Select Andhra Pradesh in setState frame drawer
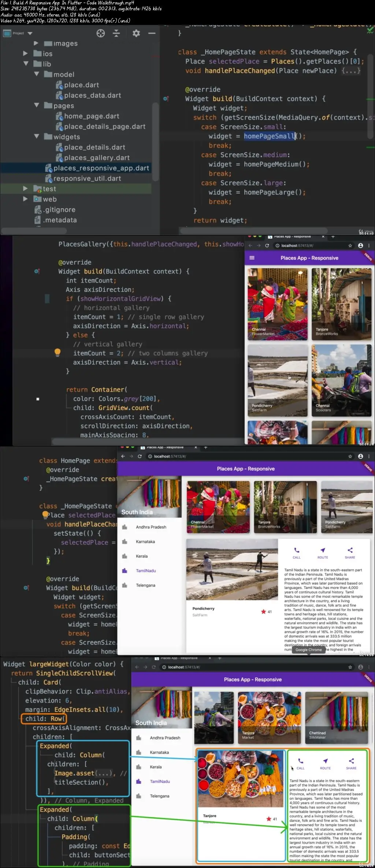Image resolution: width=375 pixels, height=868 pixels. pos(149,527)
